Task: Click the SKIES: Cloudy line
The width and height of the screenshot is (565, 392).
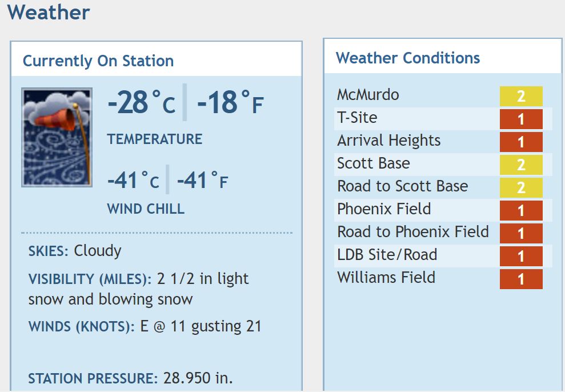Action: point(75,251)
